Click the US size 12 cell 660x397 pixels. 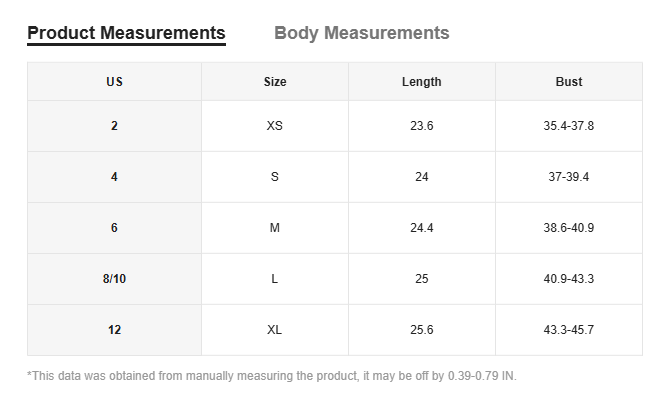(114, 330)
